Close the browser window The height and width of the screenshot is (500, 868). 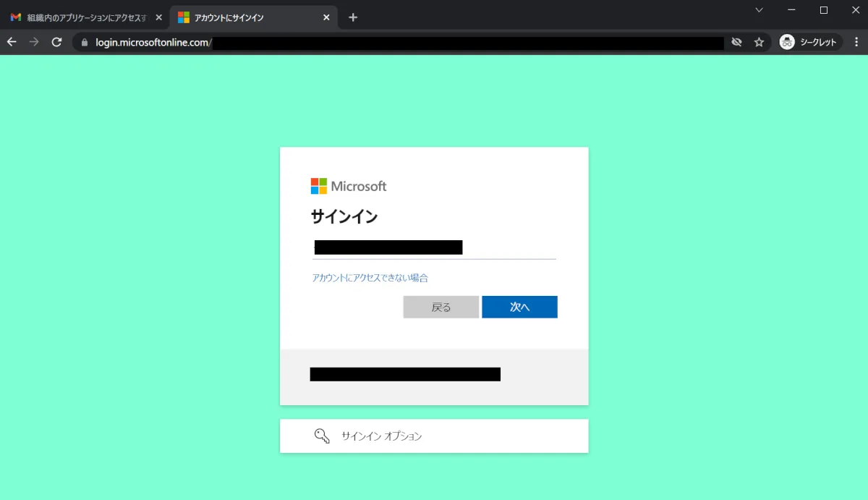tap(855, 10)
